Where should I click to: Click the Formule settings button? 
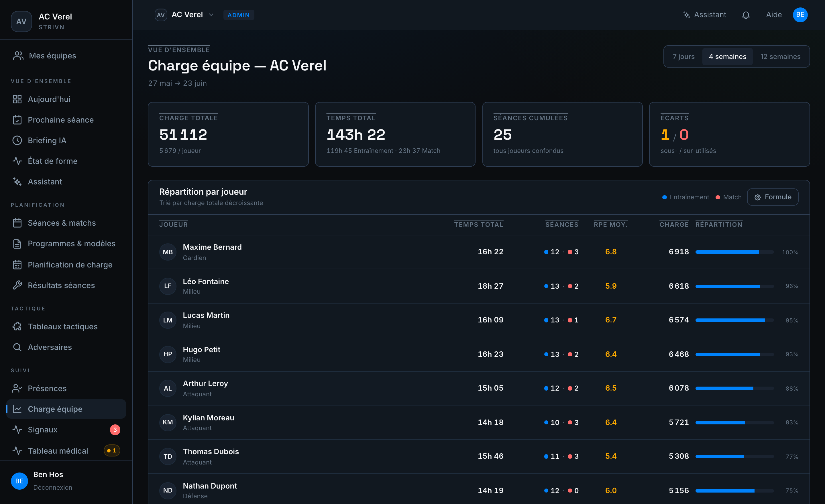(772, 197)
